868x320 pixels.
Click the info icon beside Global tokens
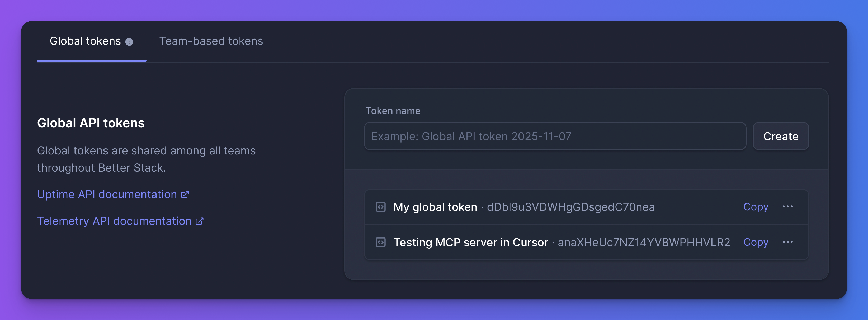(x=129, y=41)
